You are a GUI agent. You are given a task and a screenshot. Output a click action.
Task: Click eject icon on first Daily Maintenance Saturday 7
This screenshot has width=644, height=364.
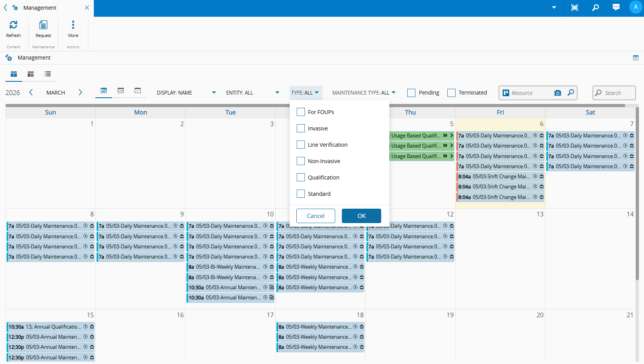coord(632,135)
